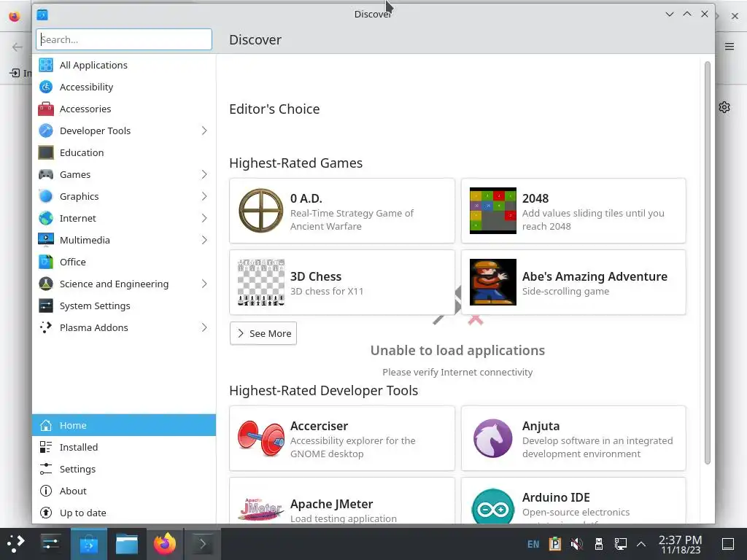Click the clipboard tray icon
Image resolution: width=747 pixels, height=560 pixels.
tap(555, 544)
